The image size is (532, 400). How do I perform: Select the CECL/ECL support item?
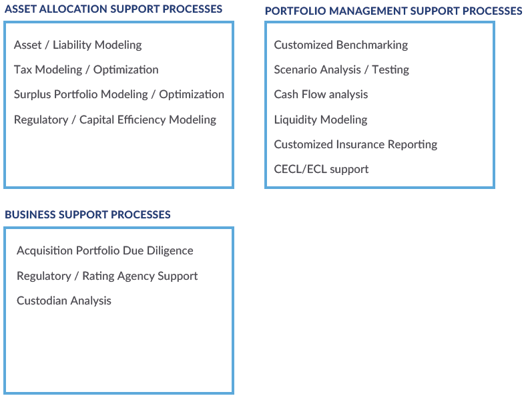[x=321, y=170]
